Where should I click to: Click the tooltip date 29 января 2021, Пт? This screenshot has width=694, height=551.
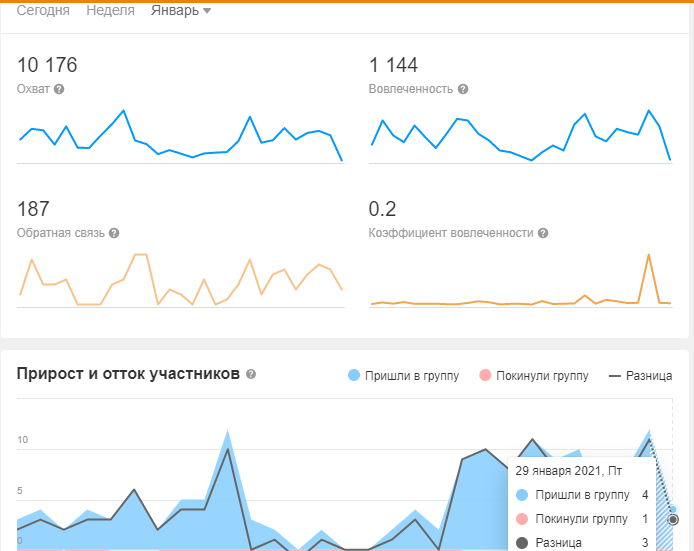(x=569, y=470)
